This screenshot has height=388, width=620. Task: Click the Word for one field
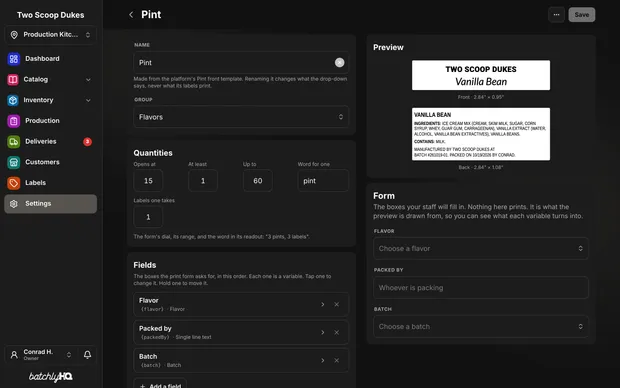(323, 181)
